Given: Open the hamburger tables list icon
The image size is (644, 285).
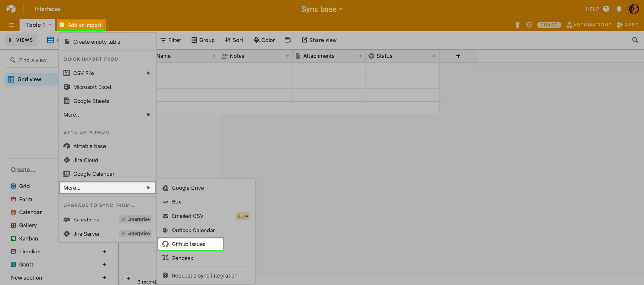Looking at the screenshot, I should [x=11, y=25].
